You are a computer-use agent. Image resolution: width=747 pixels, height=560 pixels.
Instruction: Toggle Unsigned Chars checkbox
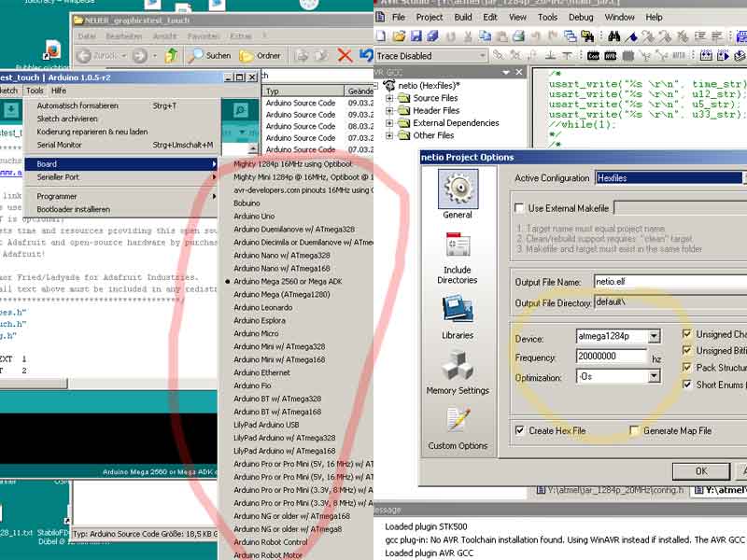(x=687, y=334)
